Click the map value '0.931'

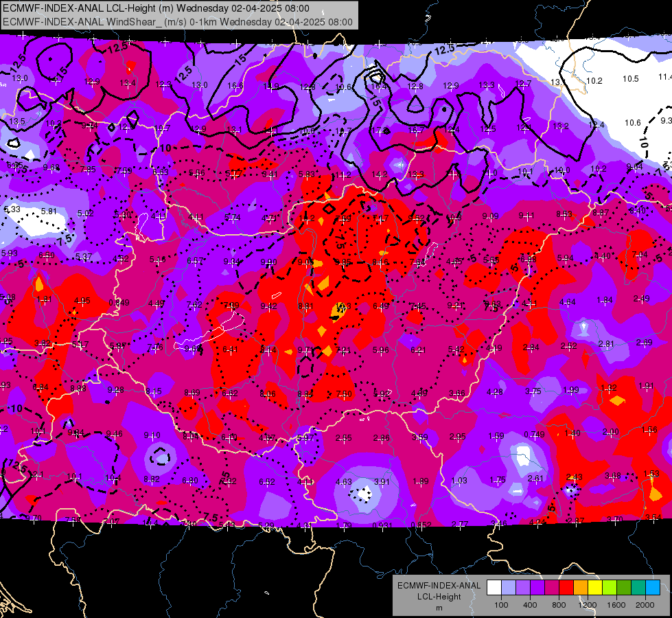coord(382,525)
